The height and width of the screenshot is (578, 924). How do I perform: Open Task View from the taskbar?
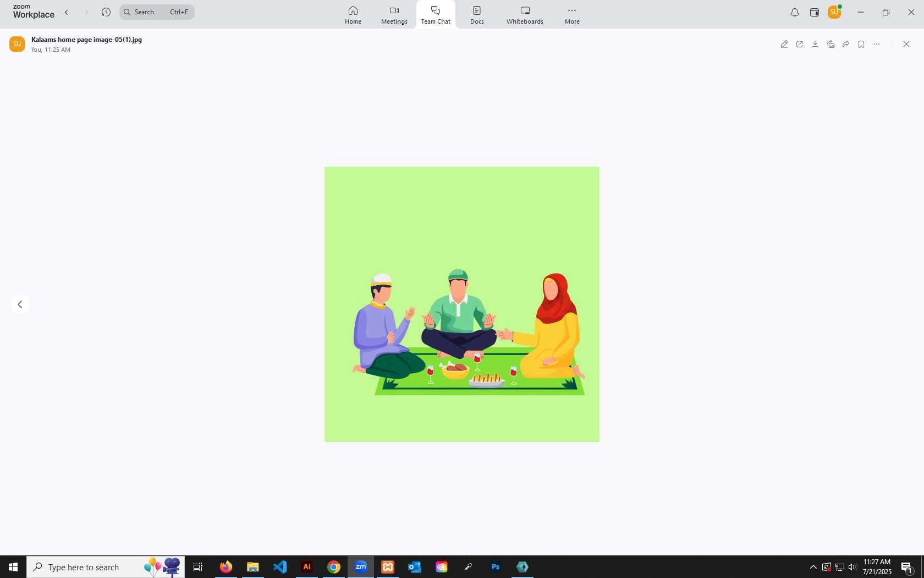(x=198, y=567)
